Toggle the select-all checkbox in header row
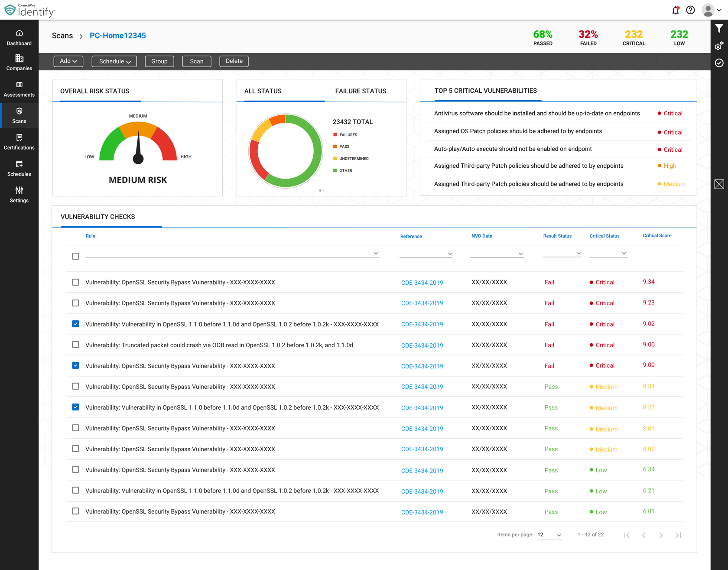728x570 pixels. (x=75, y=256)
